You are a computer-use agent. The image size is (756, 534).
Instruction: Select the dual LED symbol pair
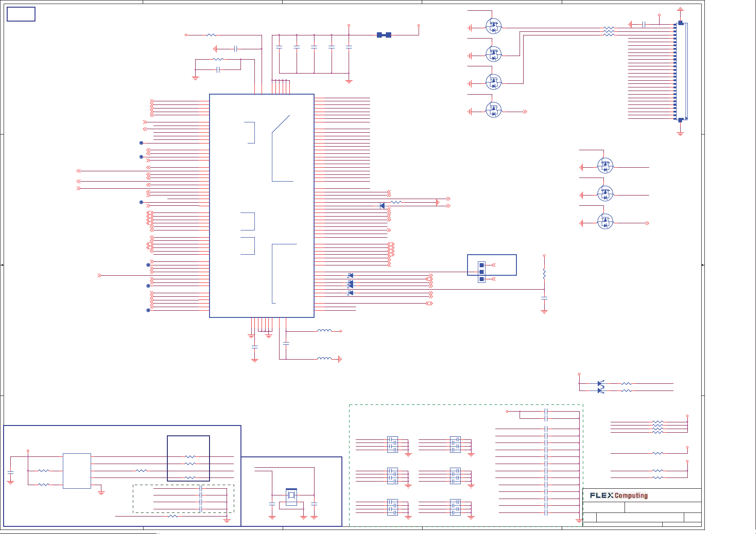tap(601, 387)
